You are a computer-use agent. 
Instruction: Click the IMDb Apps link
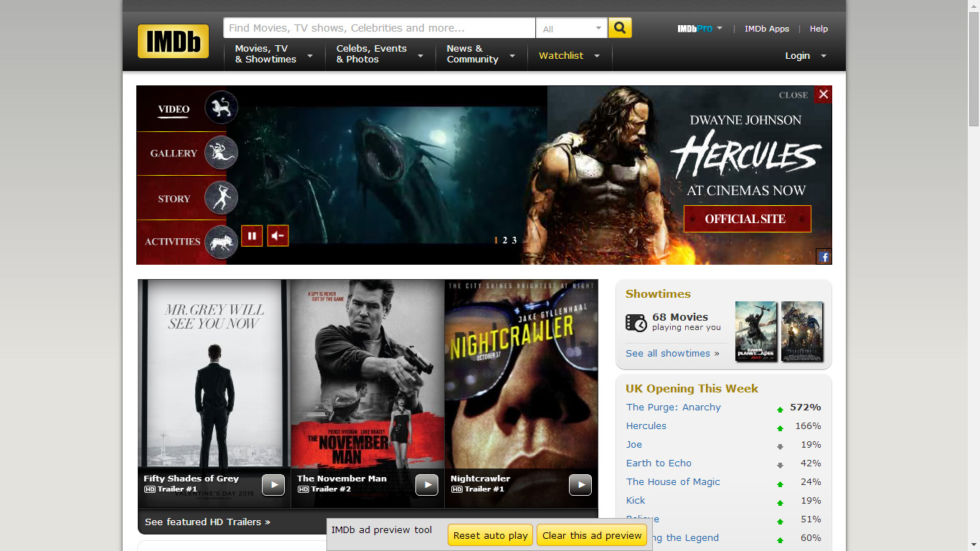(x=767, y=29)
